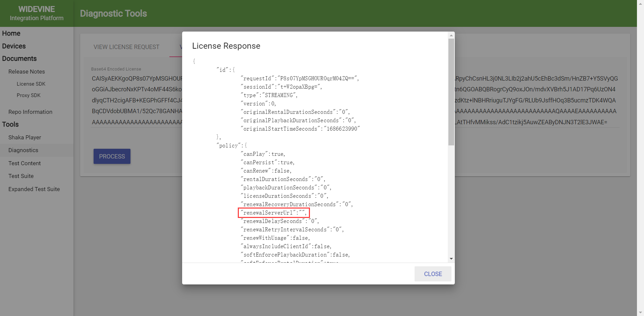Click the requestId line in the response
This screenshot has height=316, width=644.
[x=300, y=79]
